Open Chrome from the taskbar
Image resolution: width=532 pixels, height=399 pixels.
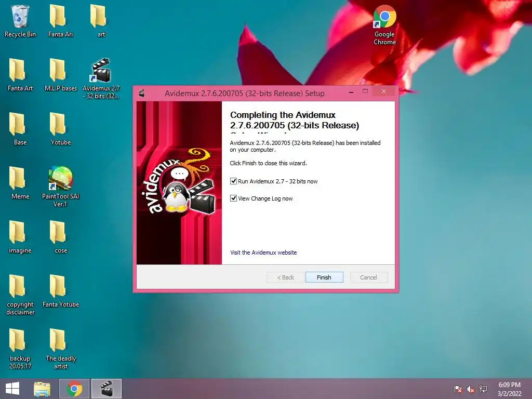[74, 389]
